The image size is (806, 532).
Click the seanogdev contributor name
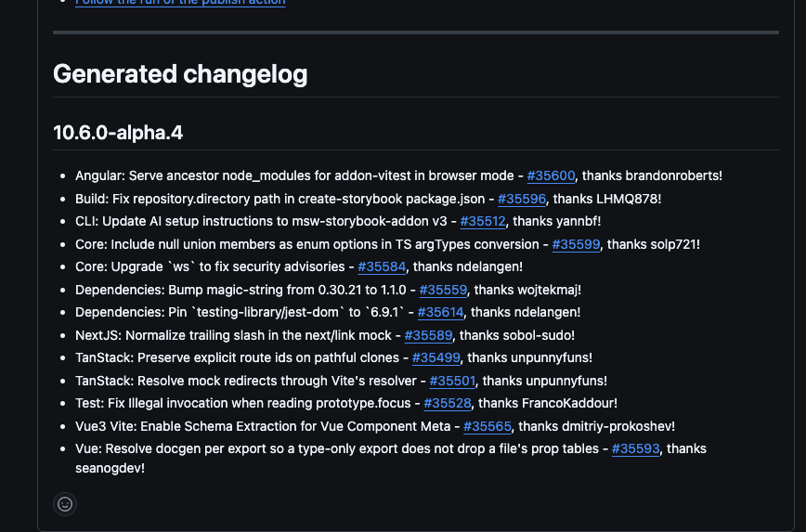(108, 468)
